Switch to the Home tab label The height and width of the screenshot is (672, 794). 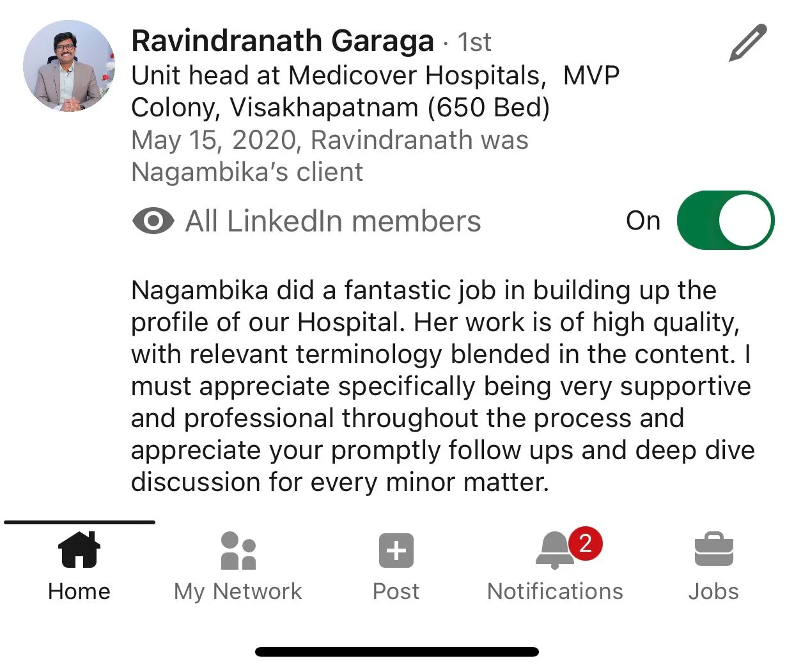coord(79,591)
